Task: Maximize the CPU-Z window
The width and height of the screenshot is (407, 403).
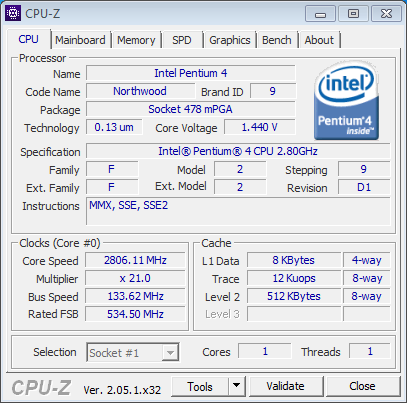Action: [x=353, y=14]
